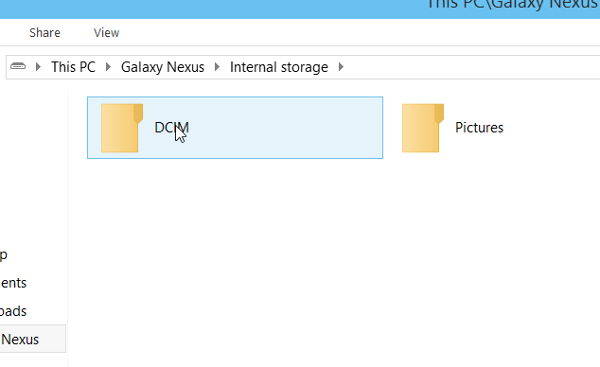
Task: Open Documents entry ending in 'ents' in sidebar
Action: click(13, 283)
